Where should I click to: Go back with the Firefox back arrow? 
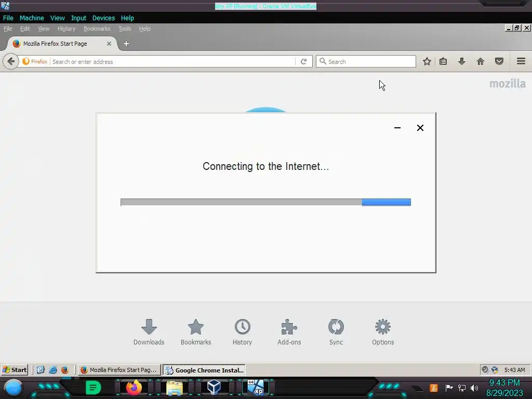click(x=11, y=61)
